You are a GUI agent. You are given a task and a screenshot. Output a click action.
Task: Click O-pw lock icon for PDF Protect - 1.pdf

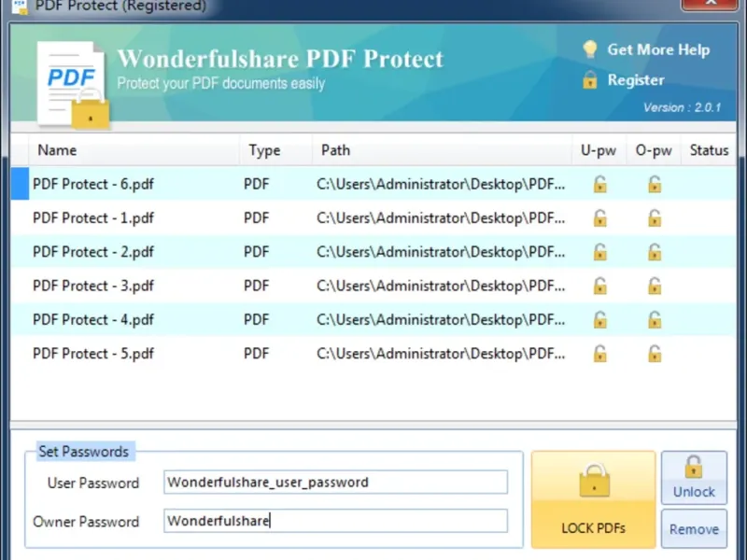655,218
